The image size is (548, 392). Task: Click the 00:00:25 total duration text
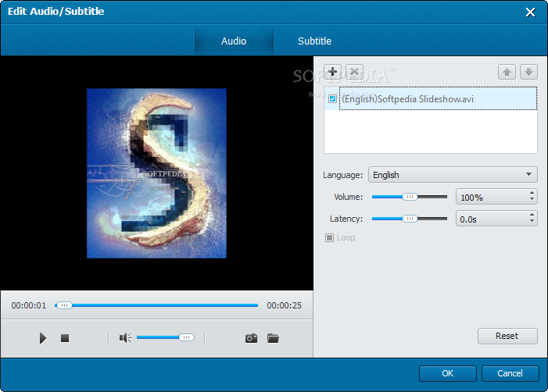point(284,306)
